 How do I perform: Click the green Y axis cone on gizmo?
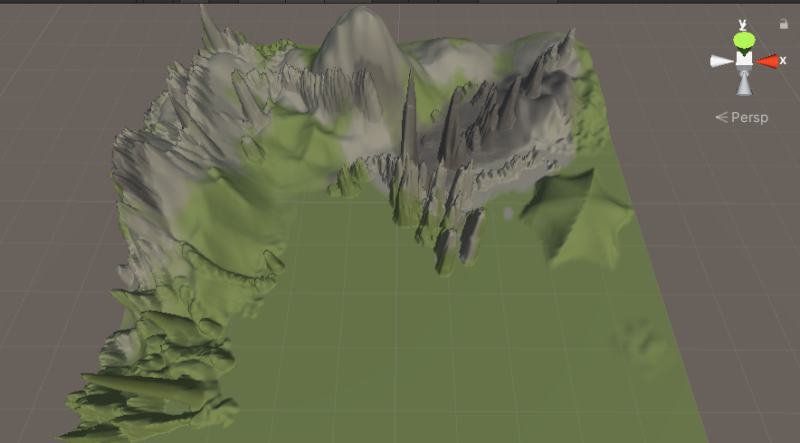[x=744, y=41]
